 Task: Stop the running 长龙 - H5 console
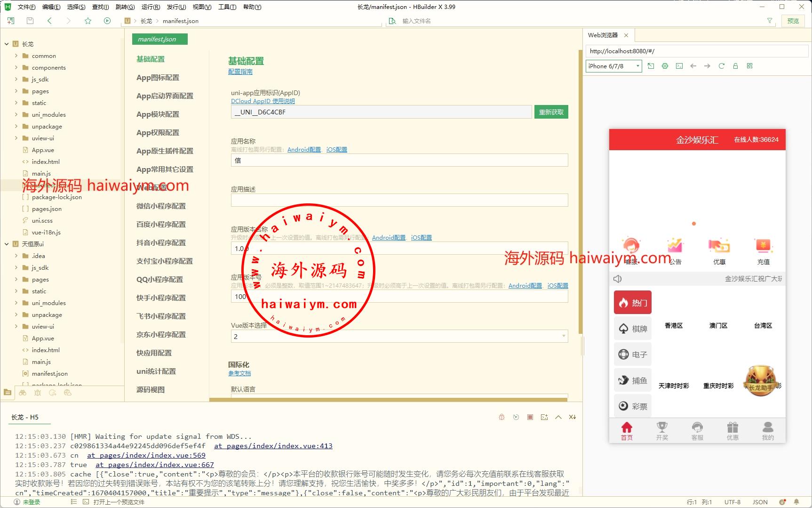click(x=530, y=417)
